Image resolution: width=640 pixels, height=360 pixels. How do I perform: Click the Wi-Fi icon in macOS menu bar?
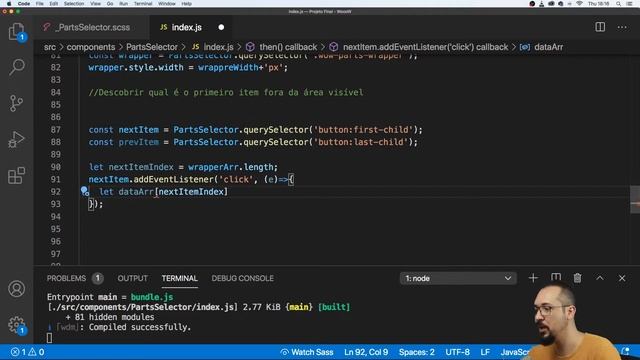(x=579, y=3)
